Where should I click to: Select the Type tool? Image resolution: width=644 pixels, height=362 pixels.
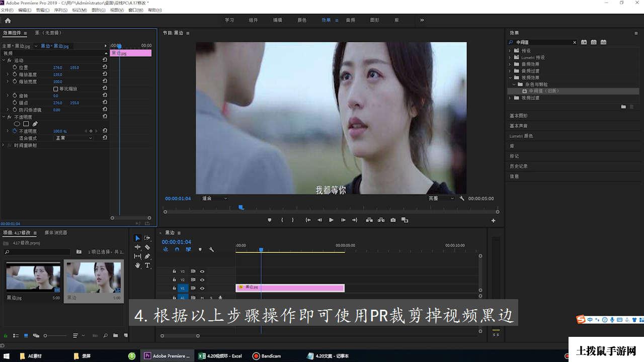click(147, 265)
